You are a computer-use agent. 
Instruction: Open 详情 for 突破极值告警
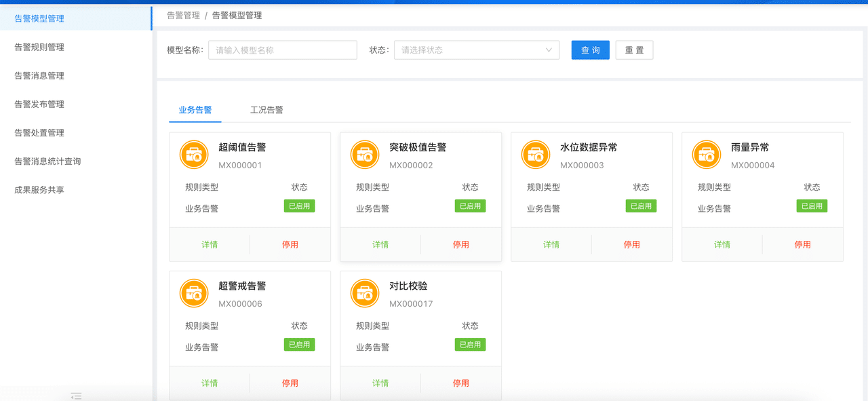tap(380, 244)
